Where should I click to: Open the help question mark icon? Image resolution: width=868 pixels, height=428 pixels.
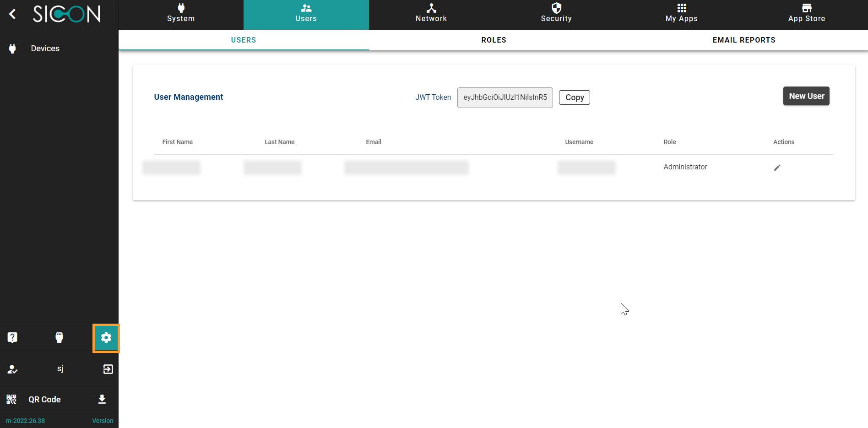point(12,338)
